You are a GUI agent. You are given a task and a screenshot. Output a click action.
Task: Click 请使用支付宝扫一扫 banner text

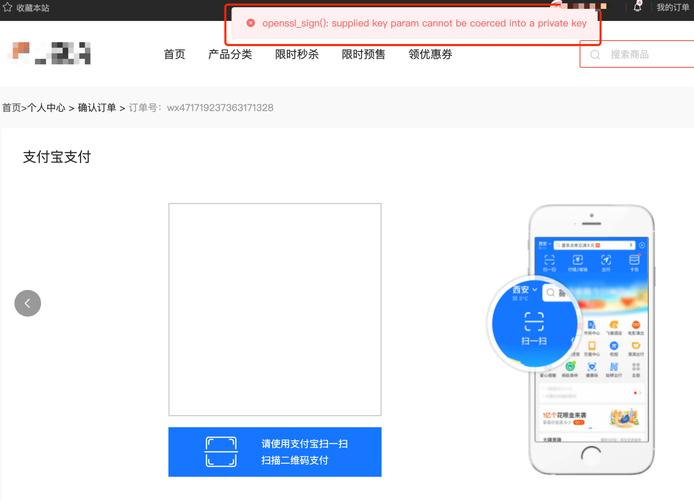point(305,443)
